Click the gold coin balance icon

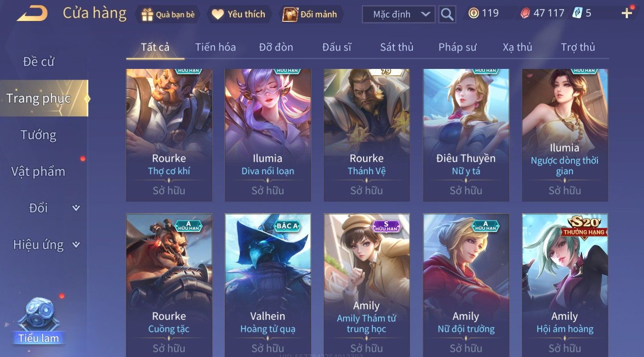tap(473, 13)
